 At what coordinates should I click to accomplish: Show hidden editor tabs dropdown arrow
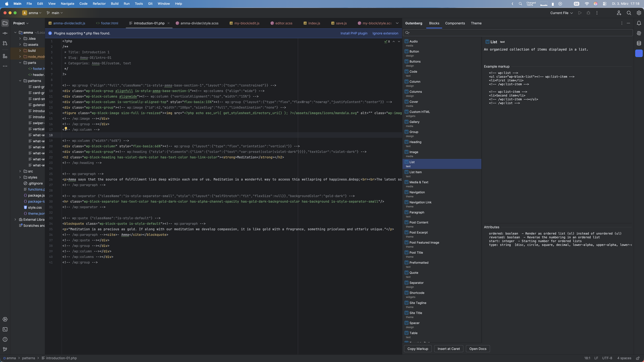397,23
